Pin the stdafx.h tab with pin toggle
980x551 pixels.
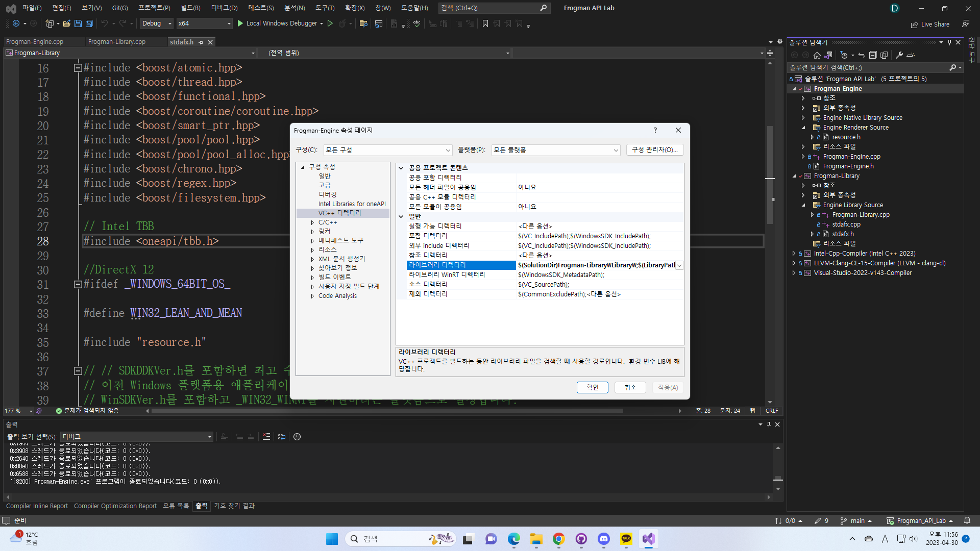point(201,42)
